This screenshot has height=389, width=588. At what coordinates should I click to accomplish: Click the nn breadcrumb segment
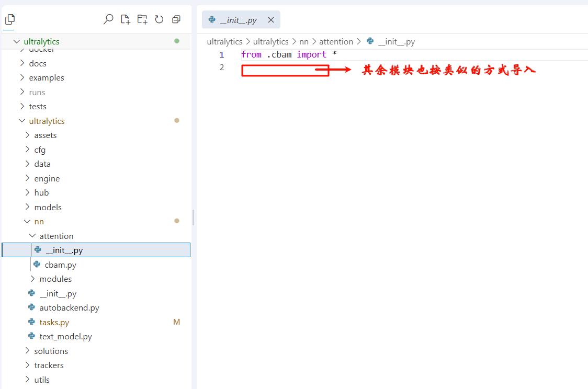303,41
